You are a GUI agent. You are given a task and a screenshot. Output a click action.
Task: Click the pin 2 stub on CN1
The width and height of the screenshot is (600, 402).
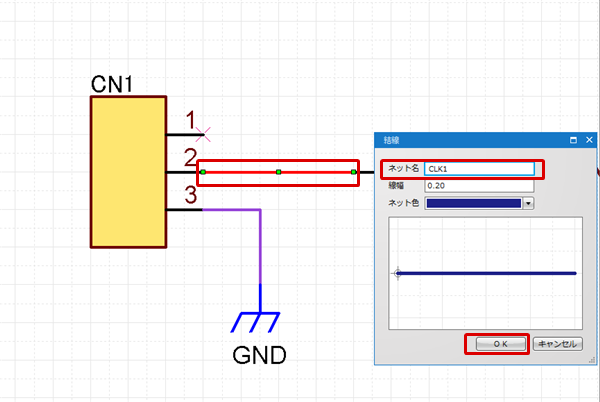181,173
